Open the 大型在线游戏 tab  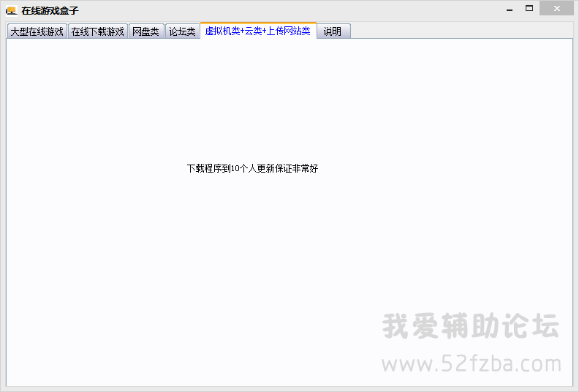(37, 31)
